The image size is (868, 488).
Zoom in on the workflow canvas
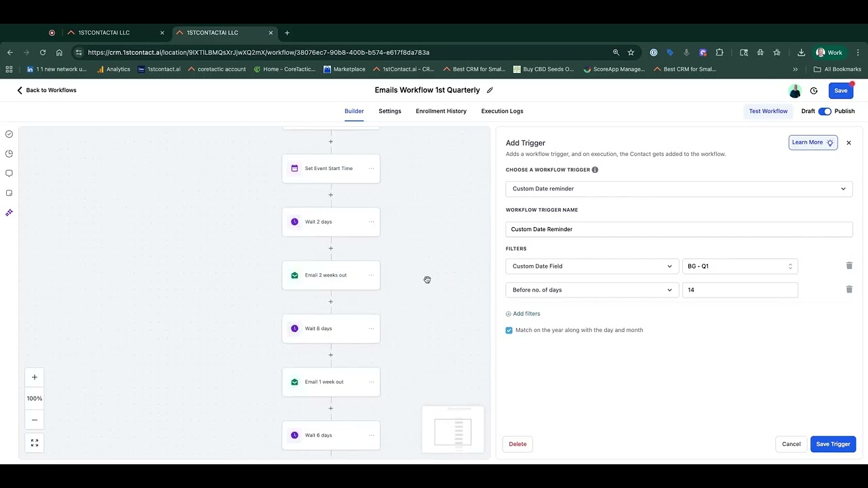pos(35,378)
